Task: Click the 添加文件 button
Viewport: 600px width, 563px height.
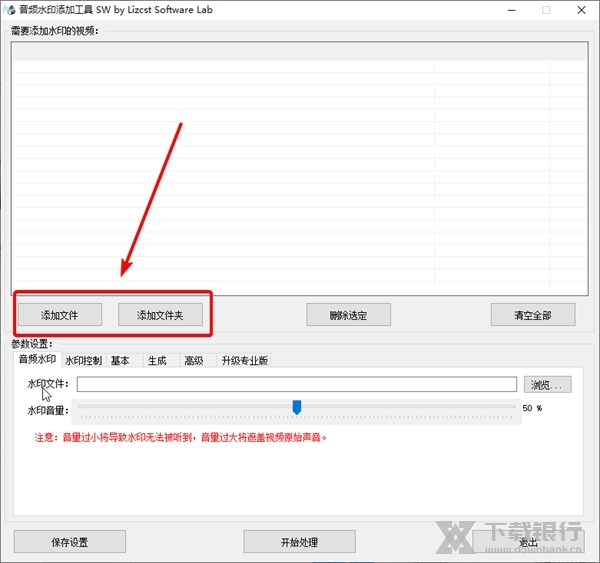Action: click(x=60, y=315)
